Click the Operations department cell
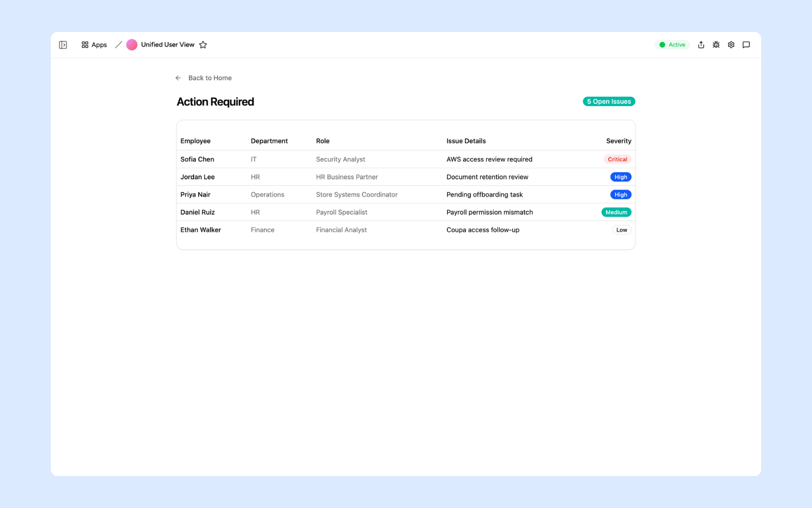The width and height of the screenshot is (812, 508). tap(267, 195)
